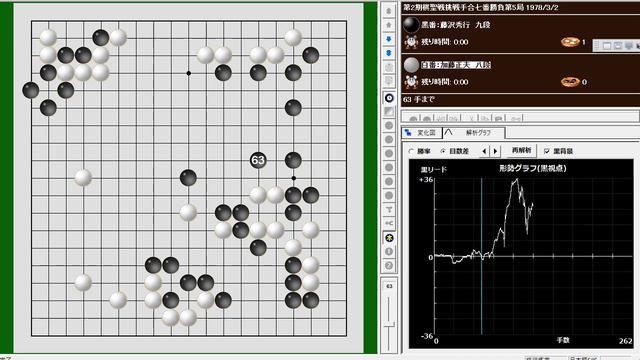This screenshot has width=640, height=360.
Task: Click the graph peak near +36
Action: click(517, 179)
